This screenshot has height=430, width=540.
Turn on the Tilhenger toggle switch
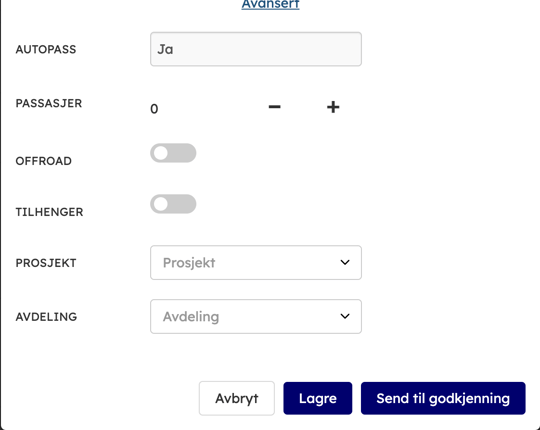click(x=173, y=204)
